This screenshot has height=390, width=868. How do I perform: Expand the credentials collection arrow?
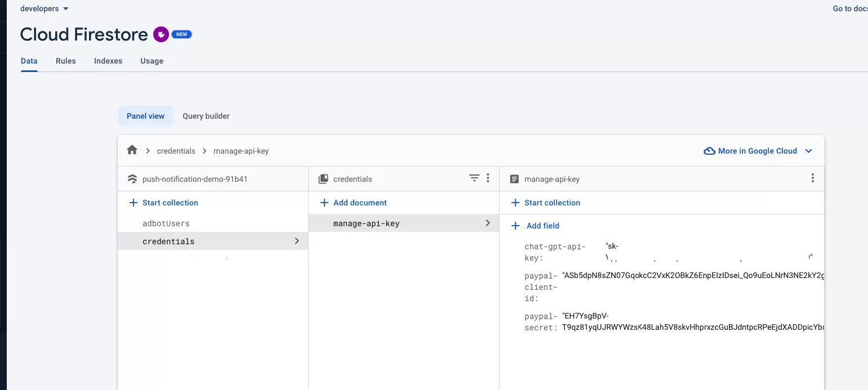[297, 241]
